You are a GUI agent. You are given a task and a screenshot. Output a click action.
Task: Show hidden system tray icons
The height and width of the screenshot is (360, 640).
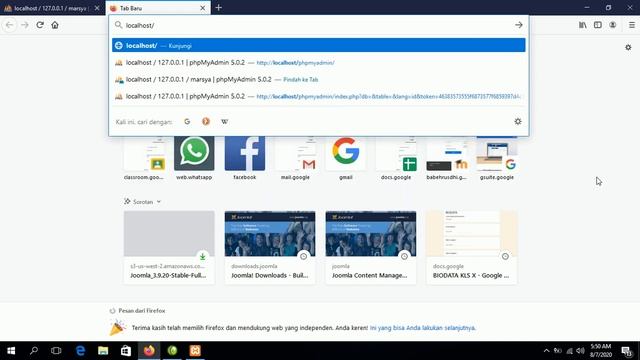[x=547, y=351]
